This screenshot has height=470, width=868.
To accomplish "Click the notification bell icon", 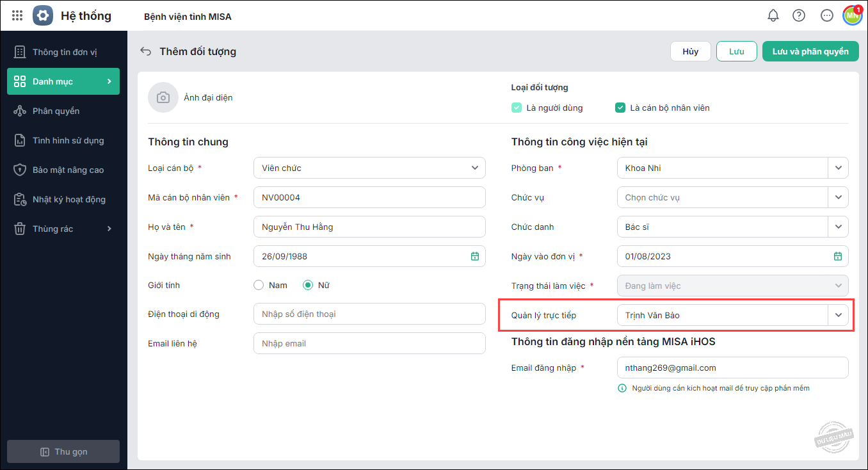I will pyautogui.click(x=773, y=15).
